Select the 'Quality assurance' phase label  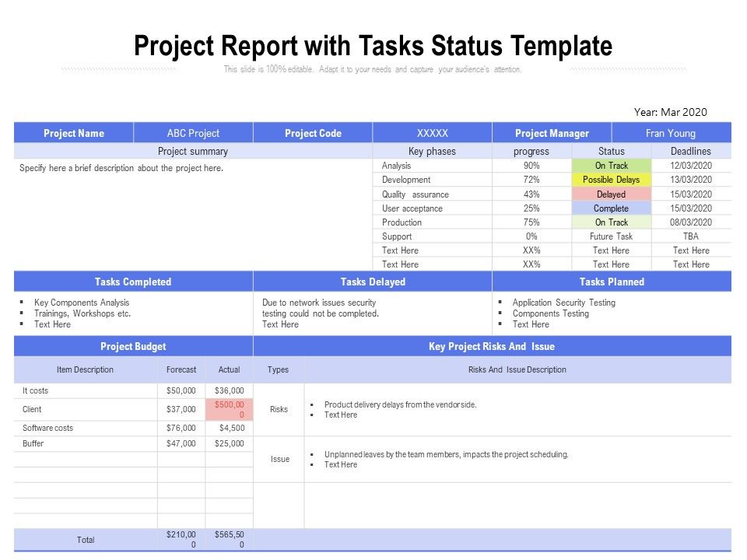pyautogui.click(x=415, y=194)
